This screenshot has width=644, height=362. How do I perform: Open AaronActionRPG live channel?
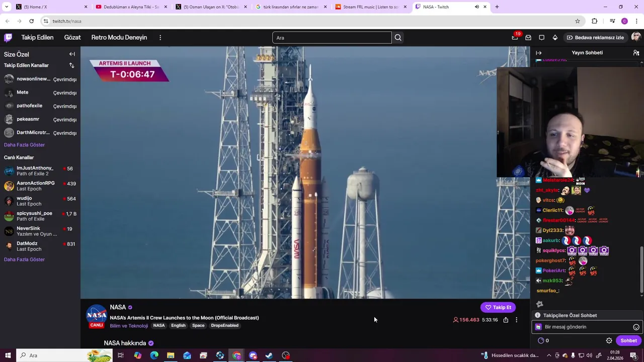coord(40,186)
